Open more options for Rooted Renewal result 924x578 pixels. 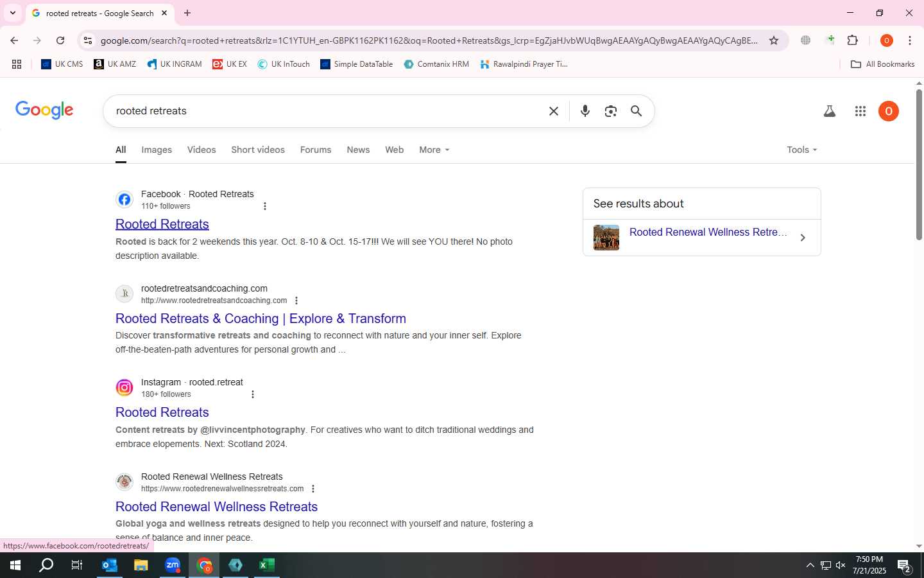[313, 489]
